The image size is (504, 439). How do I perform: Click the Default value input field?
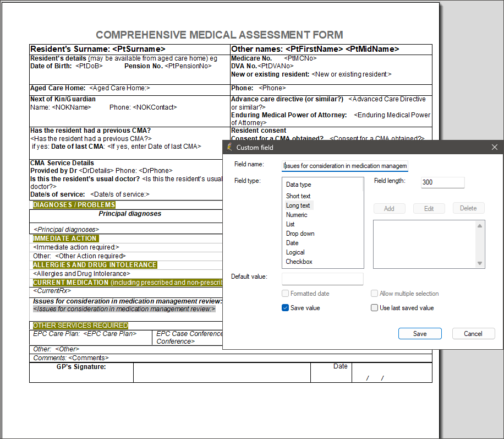(x=322, y=279)
